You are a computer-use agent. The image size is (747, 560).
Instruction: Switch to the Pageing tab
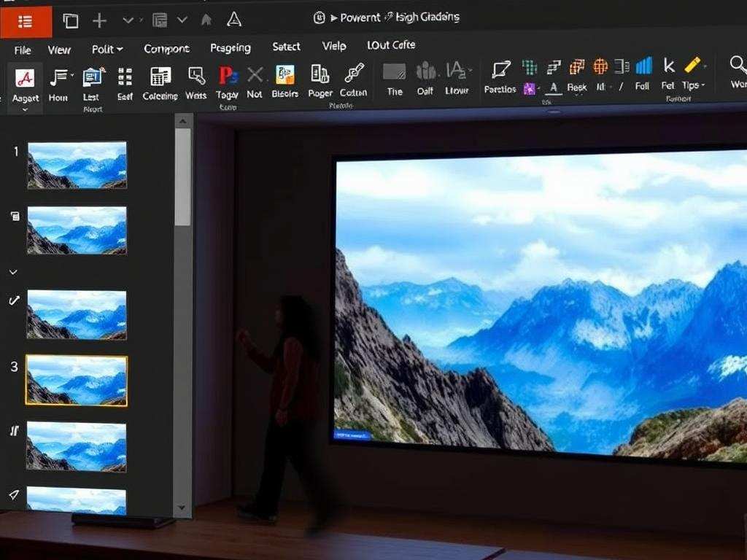click(230, 48)
